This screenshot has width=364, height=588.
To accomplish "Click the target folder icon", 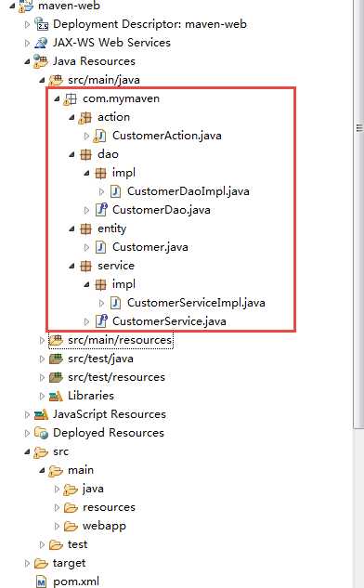I will [41, 563].
